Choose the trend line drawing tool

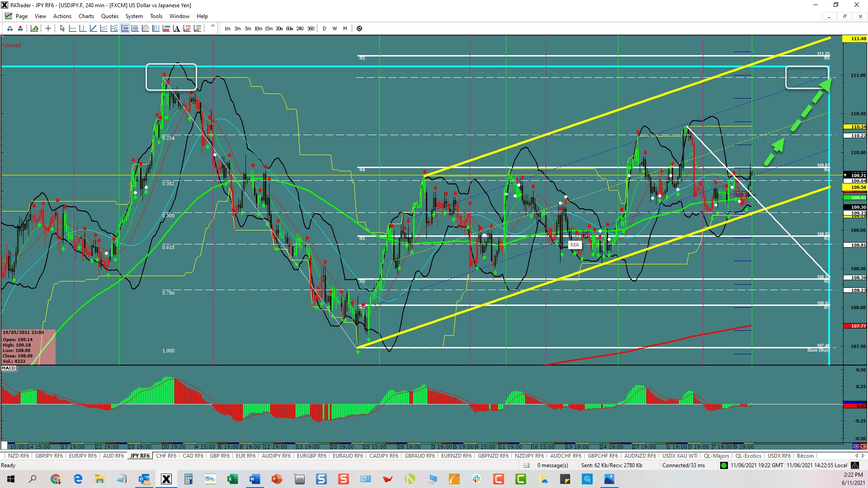(x=93, y=28)
